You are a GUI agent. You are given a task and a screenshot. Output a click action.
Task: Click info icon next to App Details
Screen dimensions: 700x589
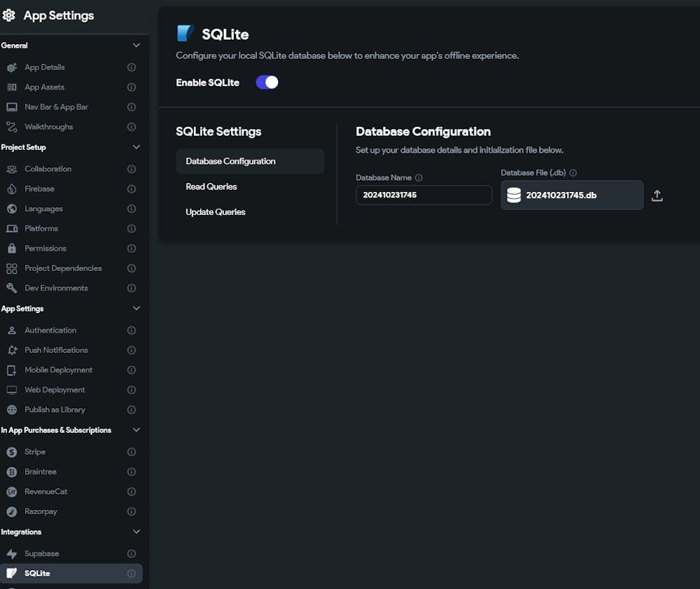pyautogui.click(x=132, y=68)
